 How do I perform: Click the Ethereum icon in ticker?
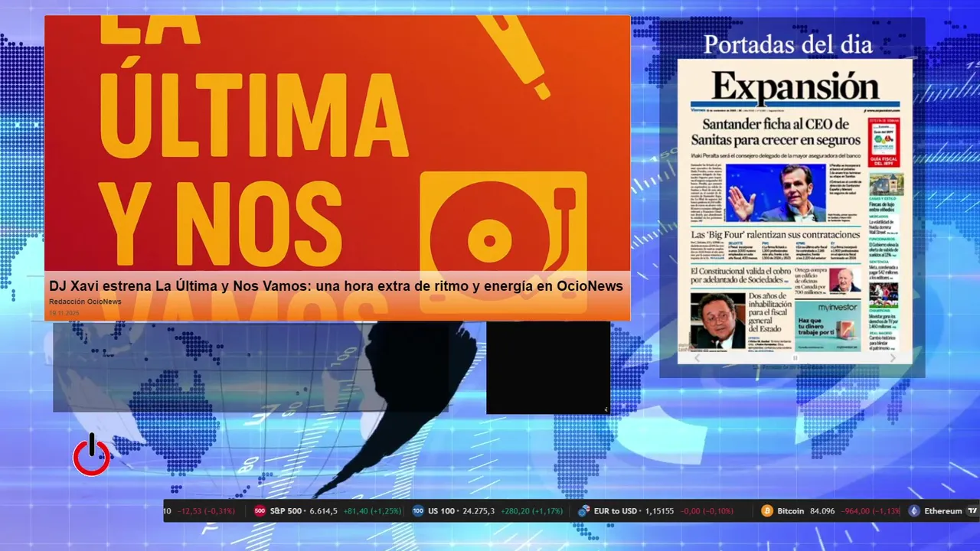tap(913, 510)
